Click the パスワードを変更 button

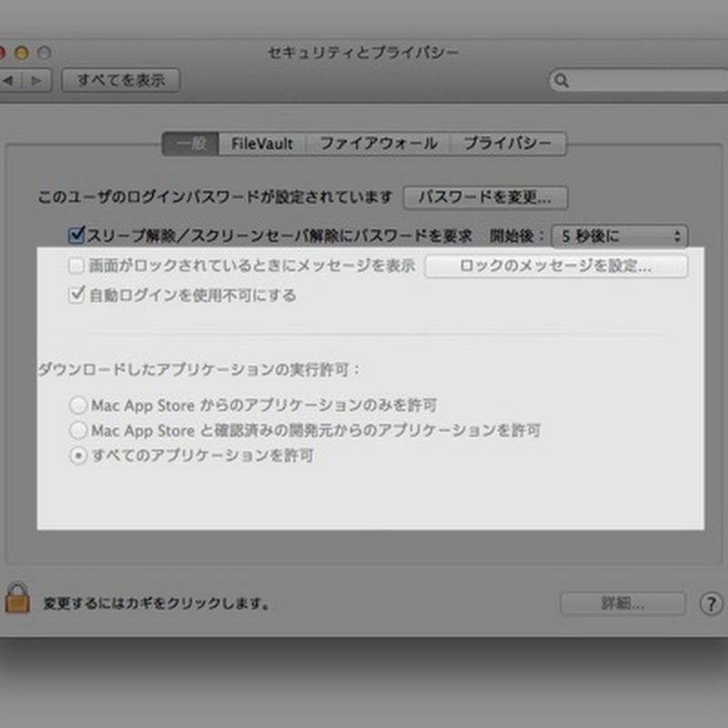point(485,197)
